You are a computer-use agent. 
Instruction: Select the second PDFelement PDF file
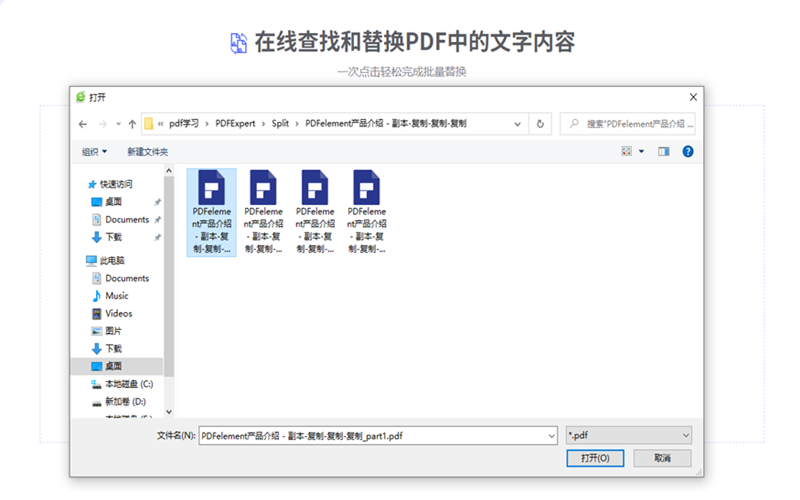pos(263,212)
